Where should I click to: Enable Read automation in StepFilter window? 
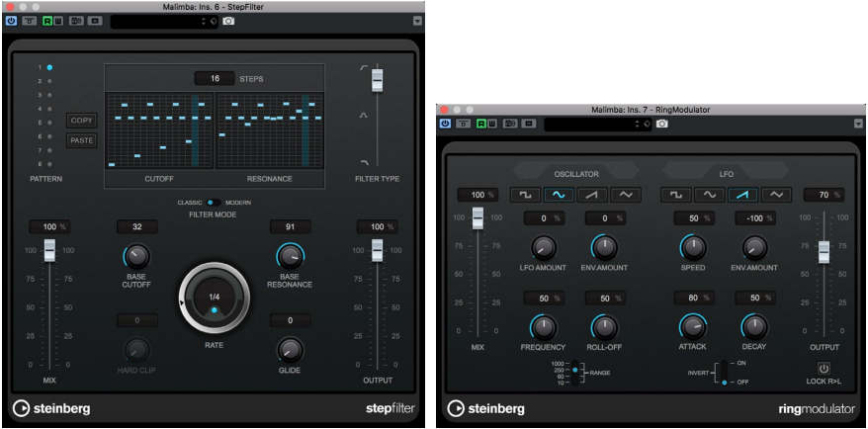coord(47,21)
